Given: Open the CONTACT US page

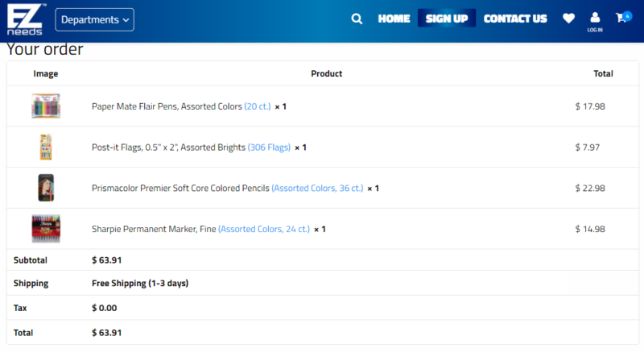Looking at the screenshot, I should point(515,19).
